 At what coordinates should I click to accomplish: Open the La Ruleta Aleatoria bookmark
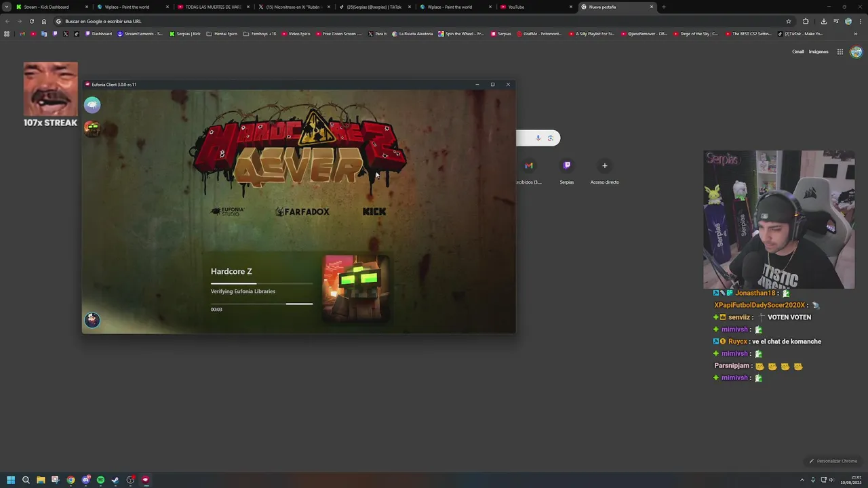click(412, 34)
